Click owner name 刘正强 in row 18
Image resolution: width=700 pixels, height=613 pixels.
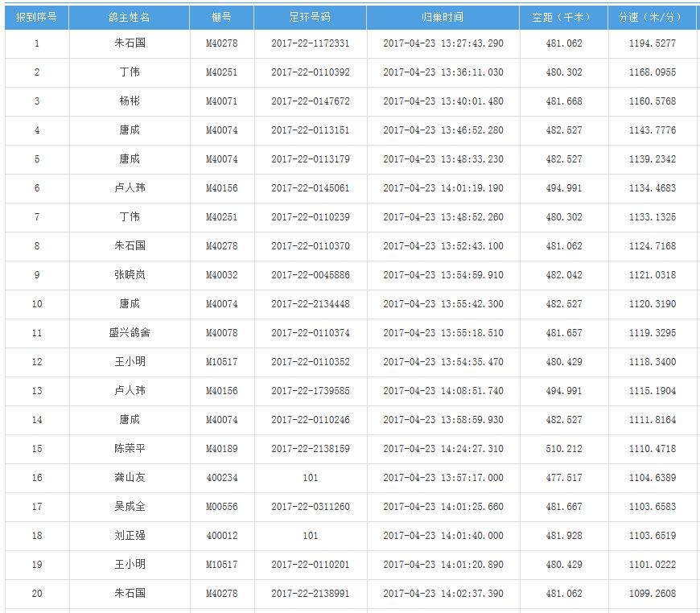click(x=129, y=536)
